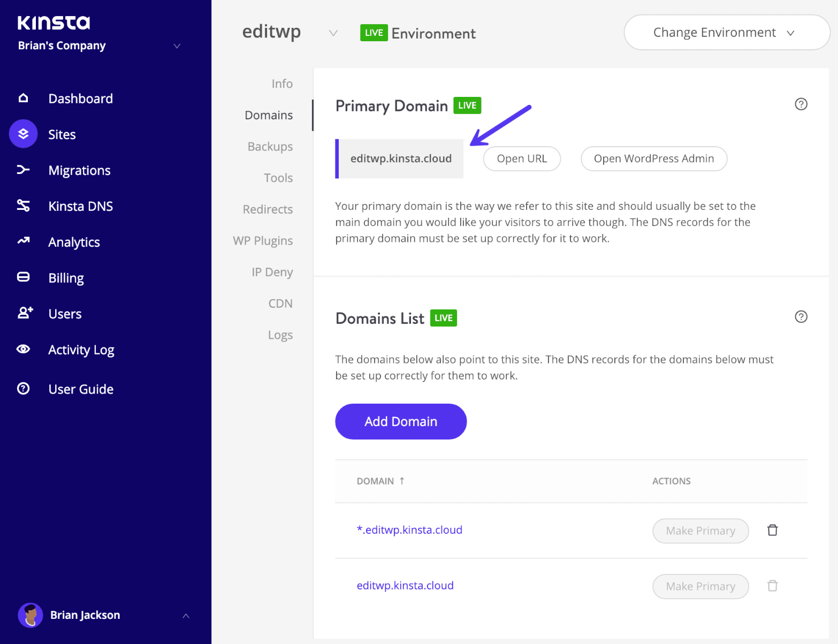Expand the editwp site name dropdown
The image size is (838, 644).
[333, 33]
